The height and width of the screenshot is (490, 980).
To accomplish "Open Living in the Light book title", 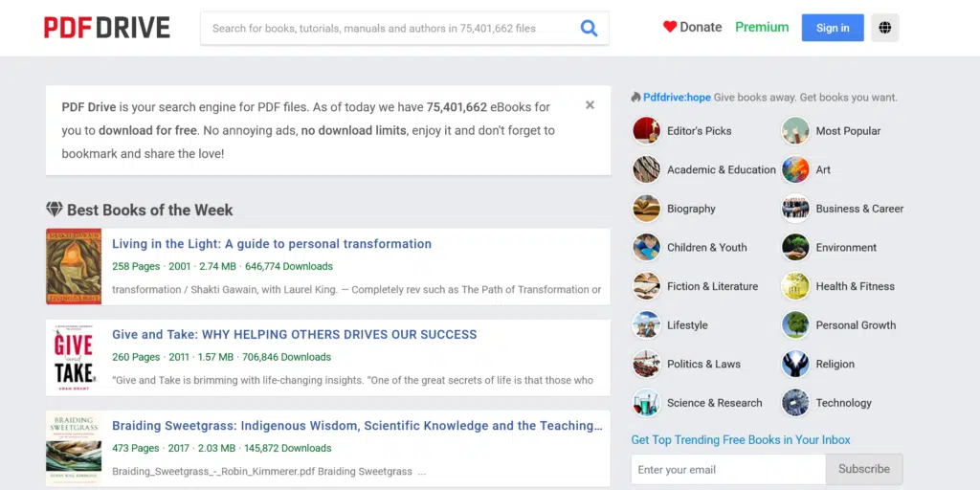I will (272, 244).
